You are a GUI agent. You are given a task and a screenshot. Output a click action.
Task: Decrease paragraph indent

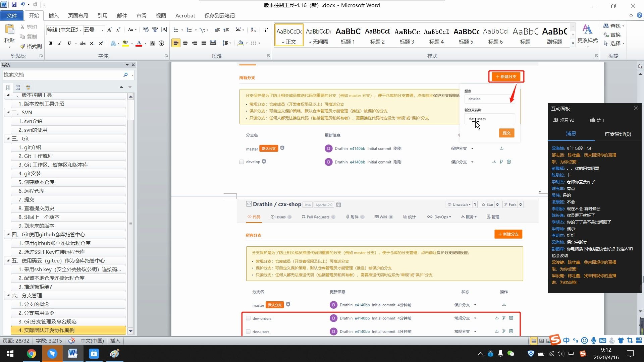point(217,30)
